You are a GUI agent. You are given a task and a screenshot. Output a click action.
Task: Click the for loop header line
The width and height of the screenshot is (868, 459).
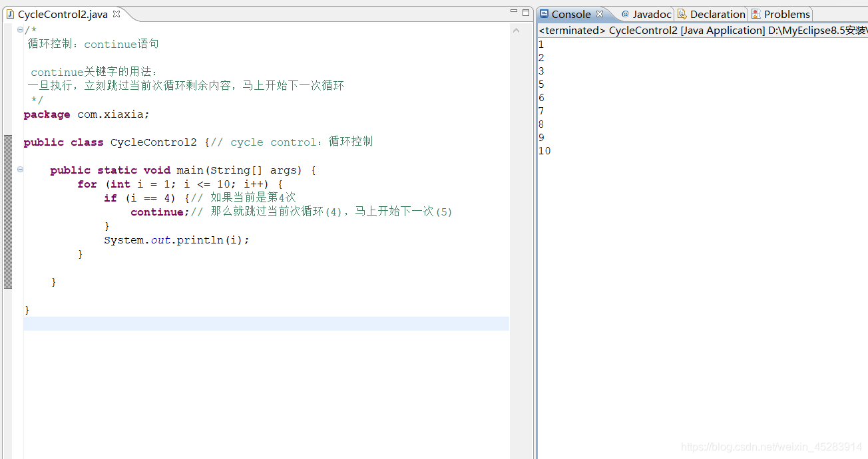click(x=180, y=184)
